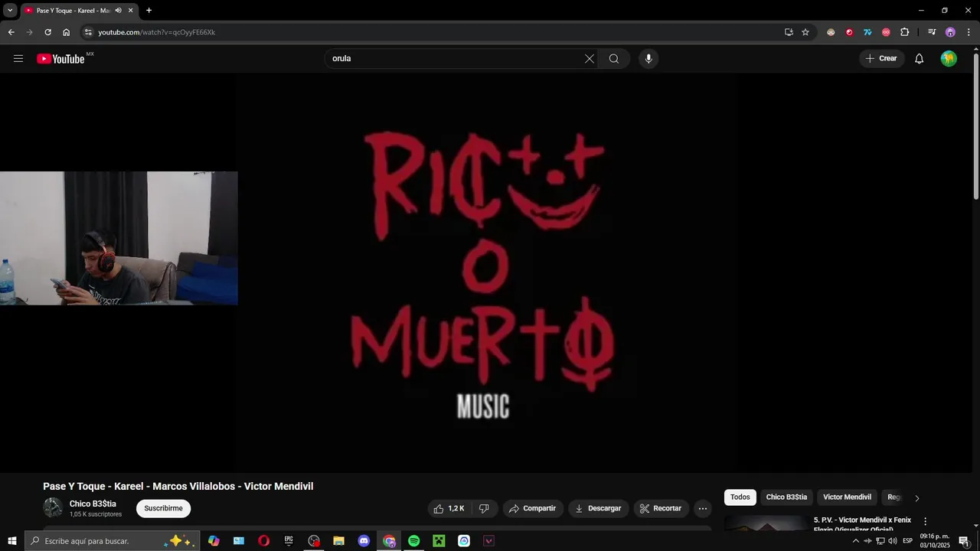The height and width of the screenshot is (551, 980).
Task: Open the YouTube account avatar menu
Action: [949, 59]
